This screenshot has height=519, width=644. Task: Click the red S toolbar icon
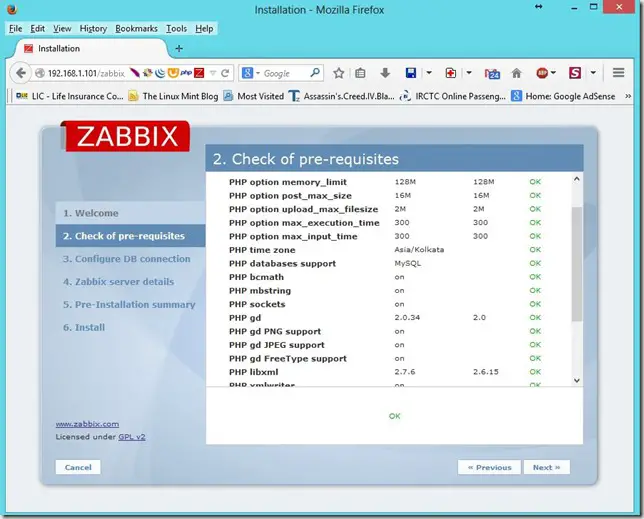click(575, 73)
